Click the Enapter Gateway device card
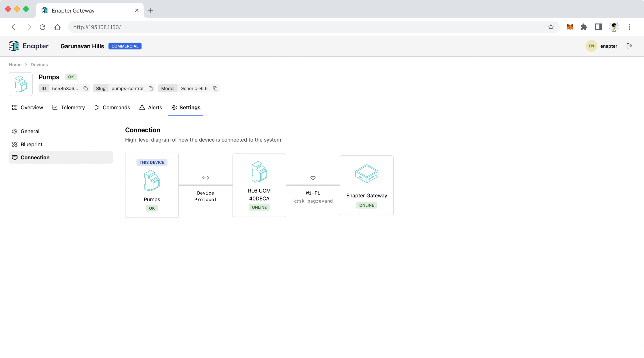Screen dimensions: 644x358 pyautogui.click(x=366, y=185)
